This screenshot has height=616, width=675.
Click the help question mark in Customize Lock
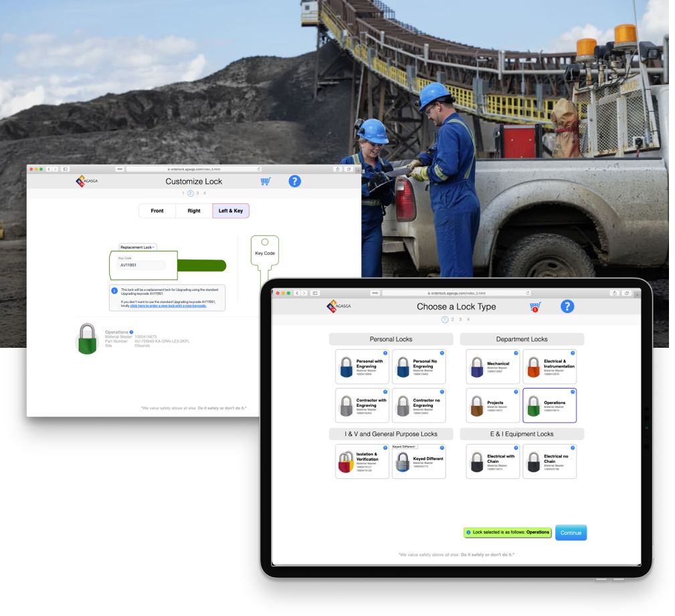pos(294,181)
